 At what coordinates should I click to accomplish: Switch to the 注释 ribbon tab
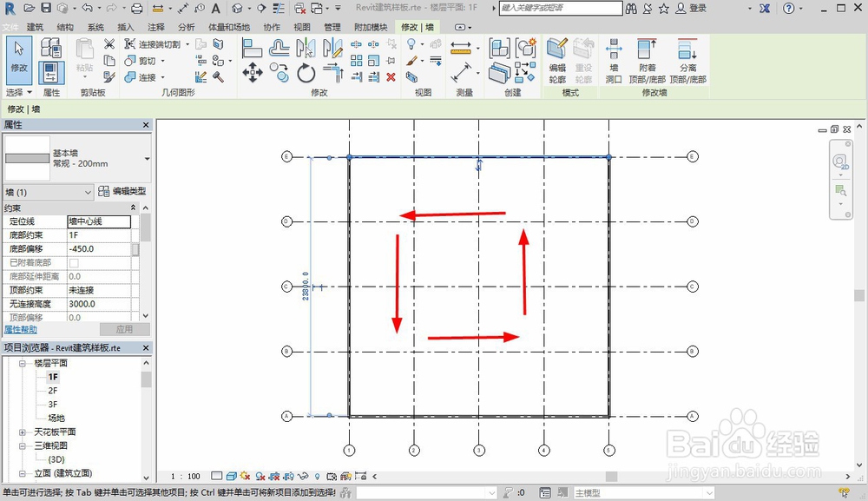click(x=156, y=27)
